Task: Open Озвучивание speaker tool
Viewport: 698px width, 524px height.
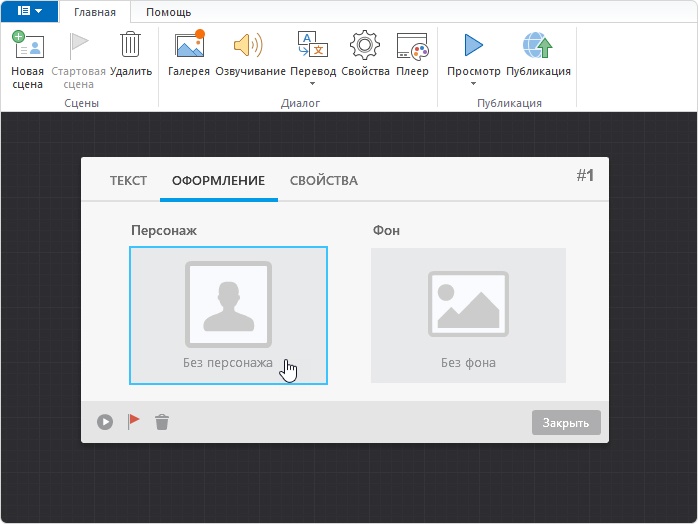Action: pyautogui.click(x=250, y=53)
